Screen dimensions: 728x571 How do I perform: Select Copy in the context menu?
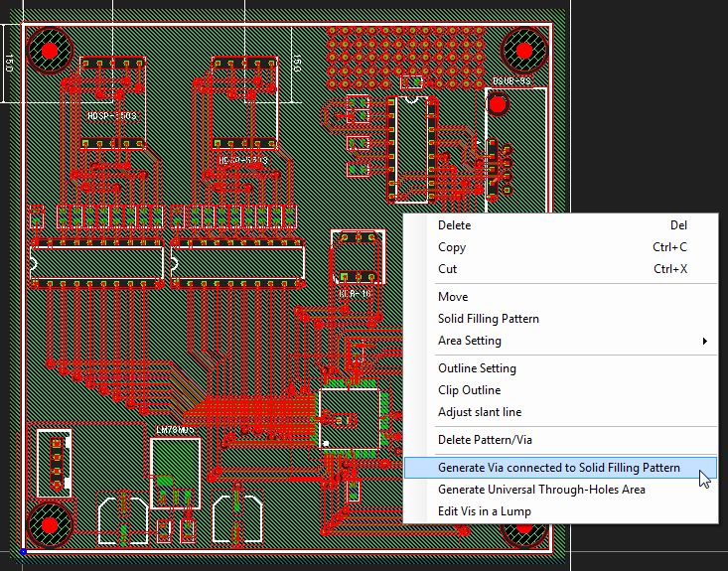[561, 247]
